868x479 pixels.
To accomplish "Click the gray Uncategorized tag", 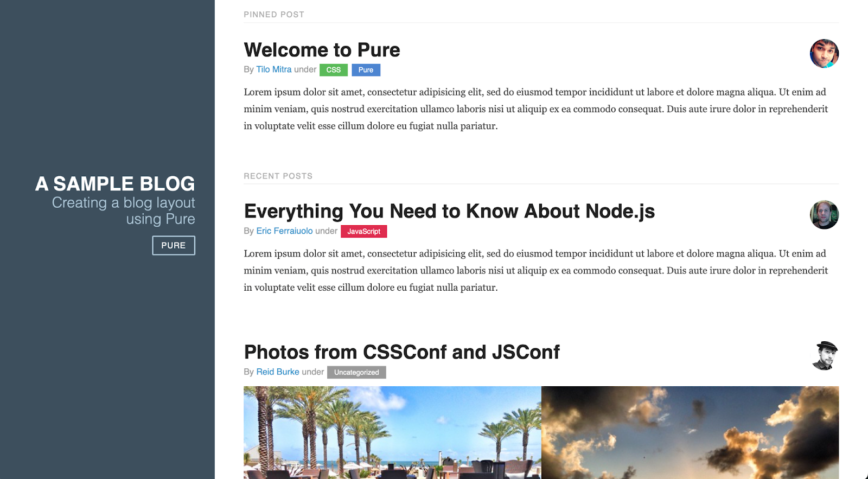I will coord(356,372).
